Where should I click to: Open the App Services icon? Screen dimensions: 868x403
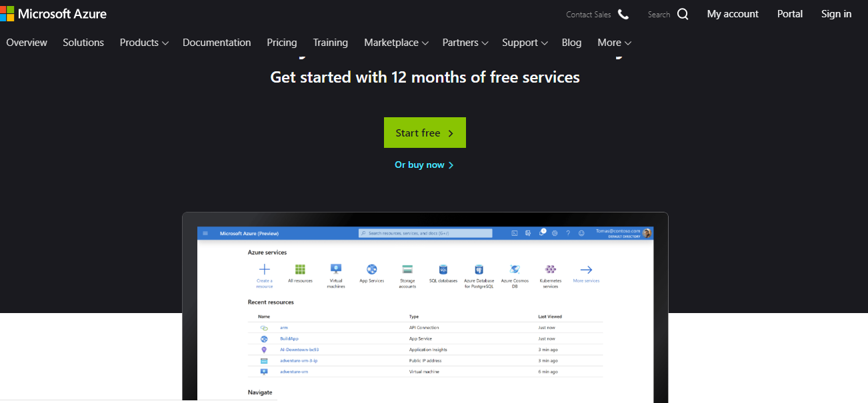pyautogui.click(x=372, y=269)
